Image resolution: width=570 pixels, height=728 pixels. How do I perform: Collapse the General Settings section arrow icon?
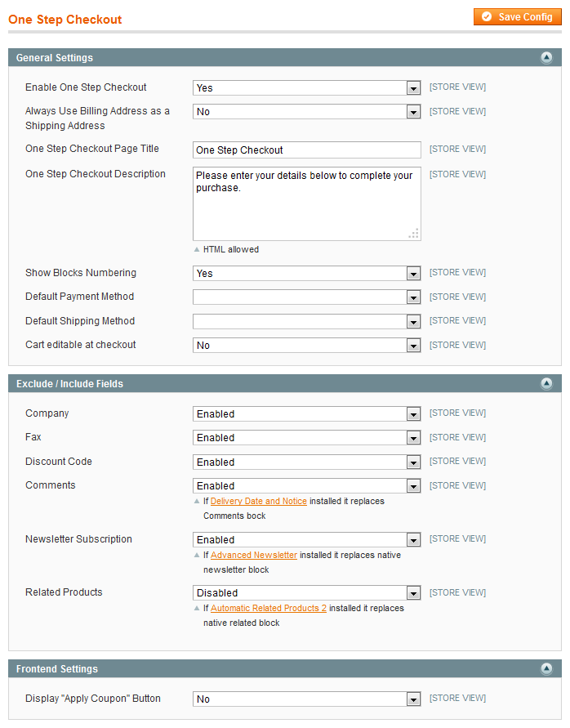click(x=546, y=58)
